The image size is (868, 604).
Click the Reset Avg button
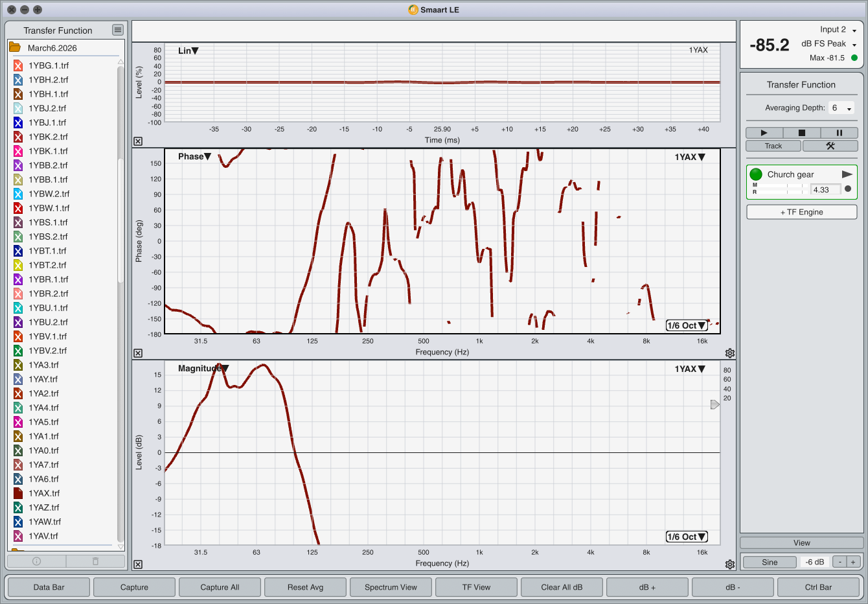point(306,587)
